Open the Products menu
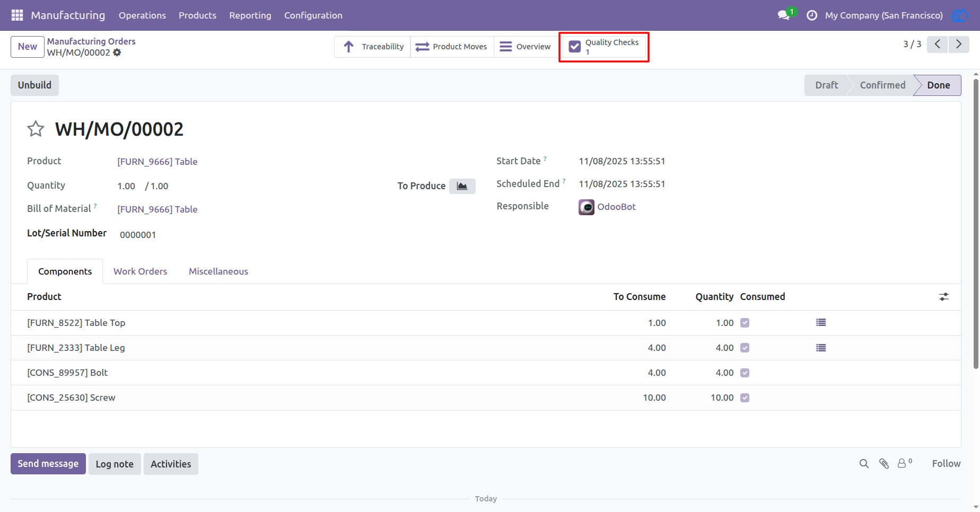Image resolution: width=980 pixels, height=512 pixels. [197, 15]
